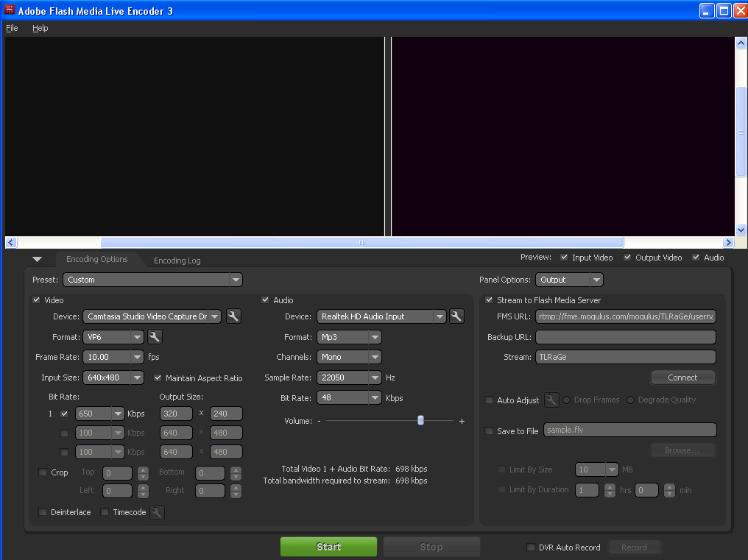748x560 pixels.
Task: Increase Crop Right value stepper
Action: coord(236,487)
